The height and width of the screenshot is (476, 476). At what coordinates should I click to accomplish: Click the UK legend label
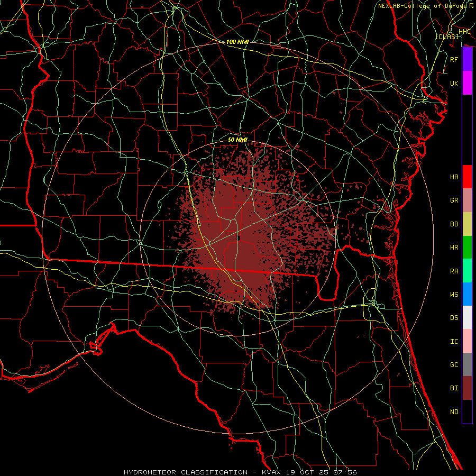454,83
